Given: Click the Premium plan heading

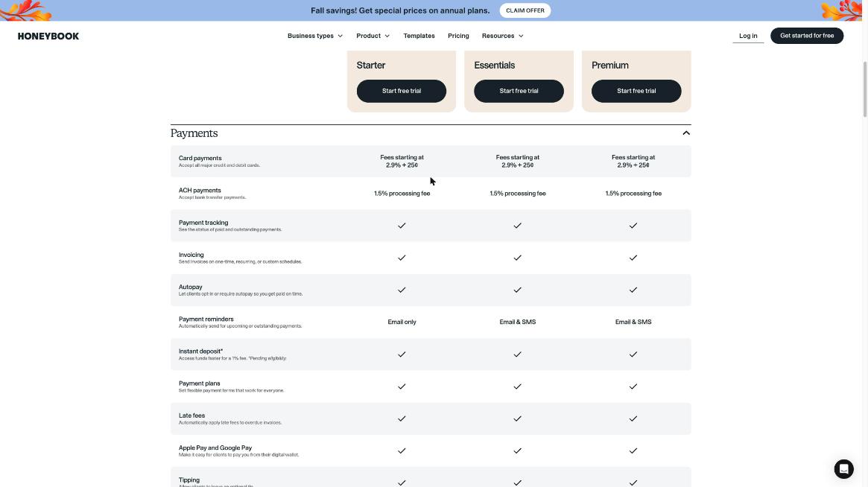Looking at the screenshot, I should coord(610,66).
